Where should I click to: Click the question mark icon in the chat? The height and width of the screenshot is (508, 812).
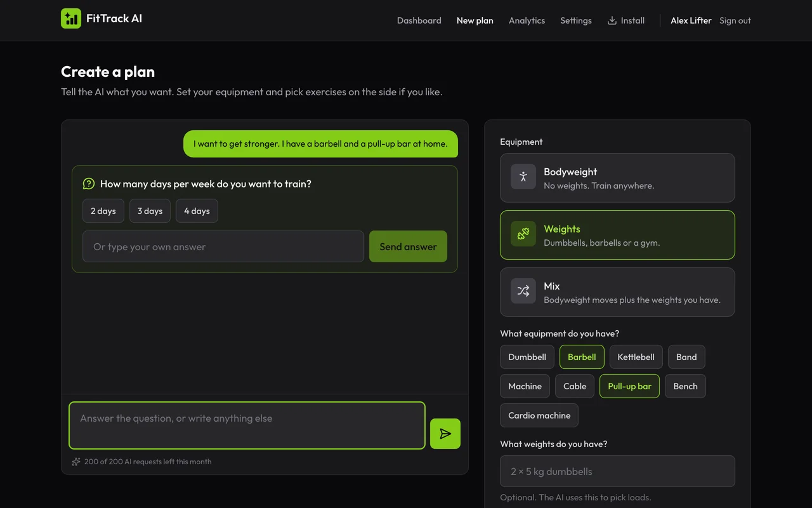pyautogui.click(x=89, y=184)
